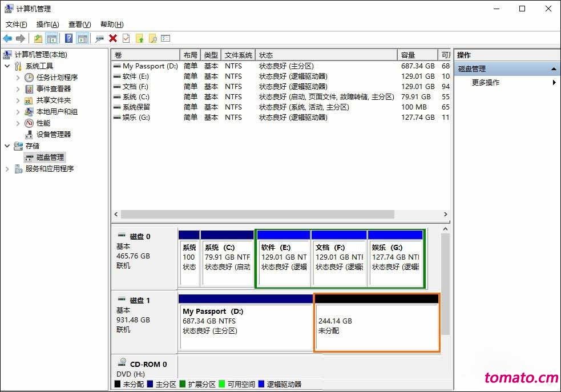The width and height of the screenshot is (561, 392).
Task: Click the connect/refresh toolbar icon left of red X
Action: (x=99, y=38)
